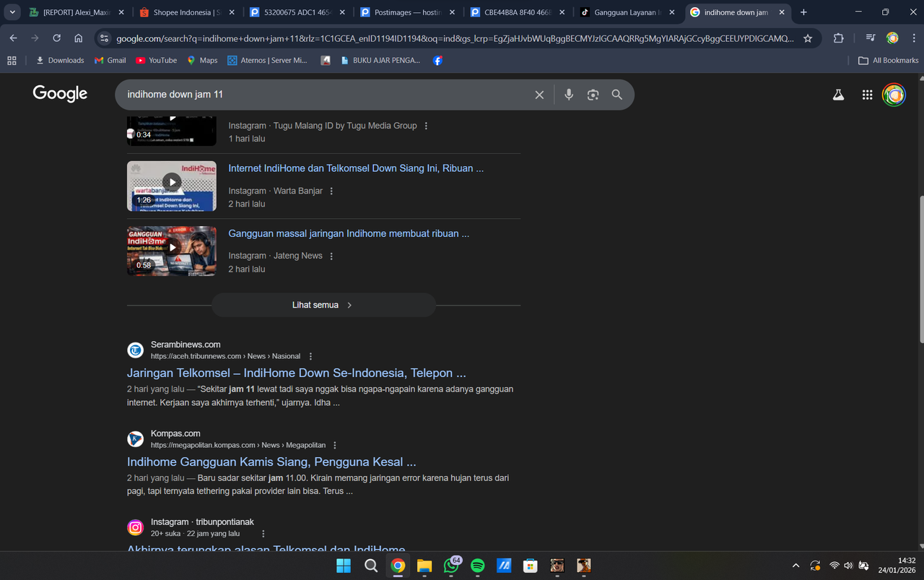The width and height of the screenshot is (924, 580).
Task: Open Windows taskbar search
Action: [371, 566]
